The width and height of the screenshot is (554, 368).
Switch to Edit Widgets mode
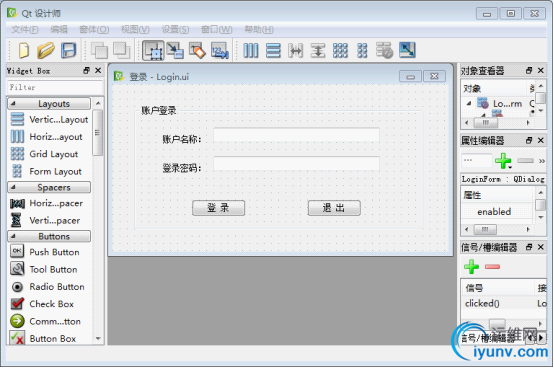pyautogui.click(x=153, y=50)
